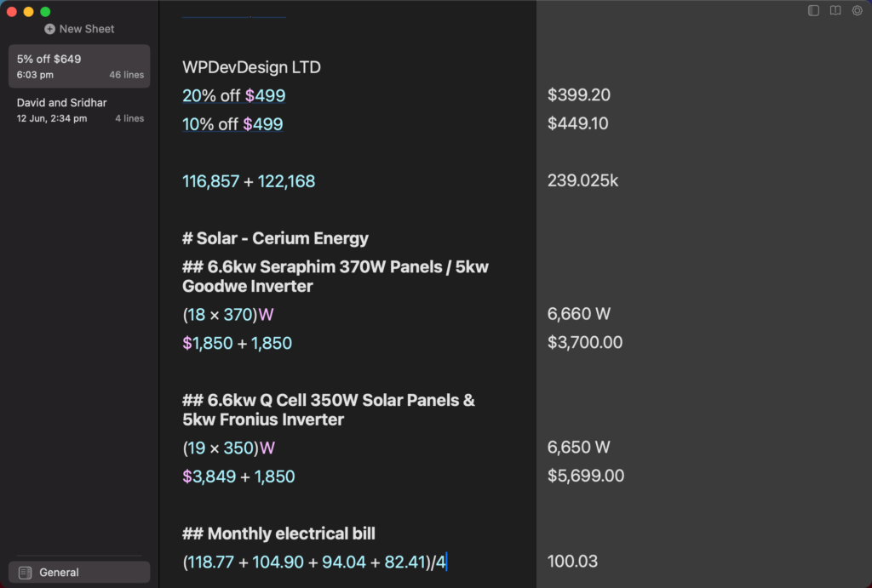The width and height of the screenshot is (872, 588).
Task: Open the 'David and Sridhar' sheet
Action: [x=79, y=110]
